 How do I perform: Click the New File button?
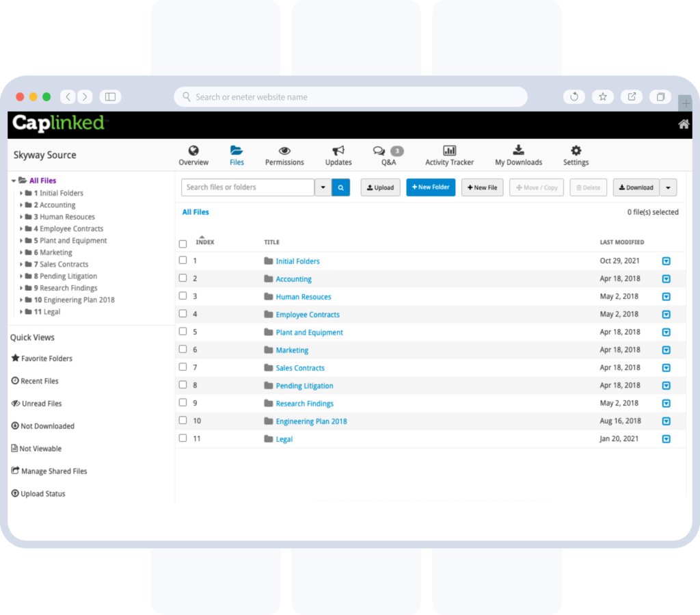(x=482, y=187)
